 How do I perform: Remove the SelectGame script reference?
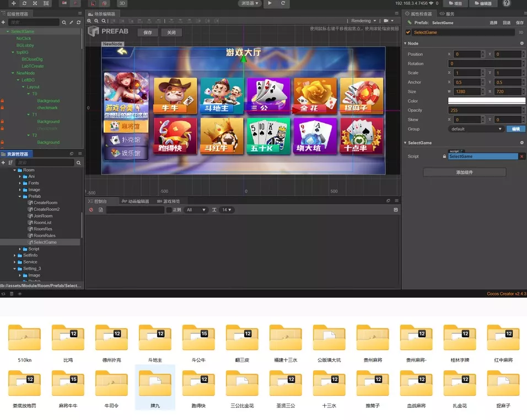click(x=522, y=157)
